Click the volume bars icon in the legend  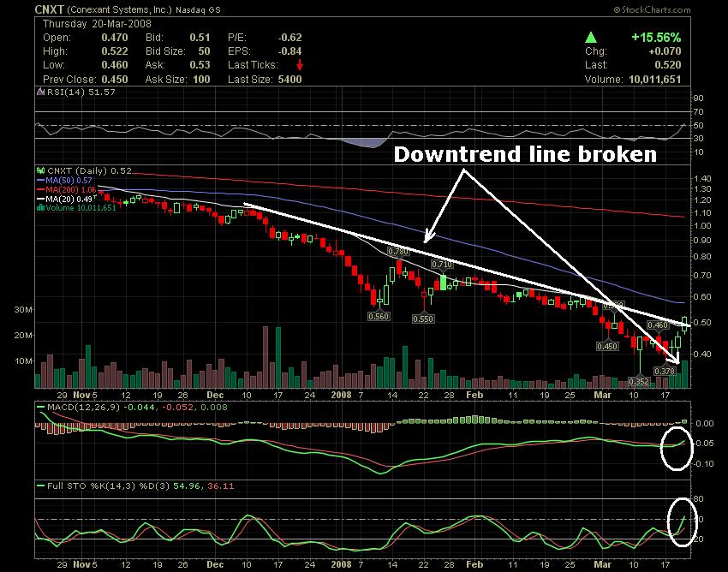40,208
